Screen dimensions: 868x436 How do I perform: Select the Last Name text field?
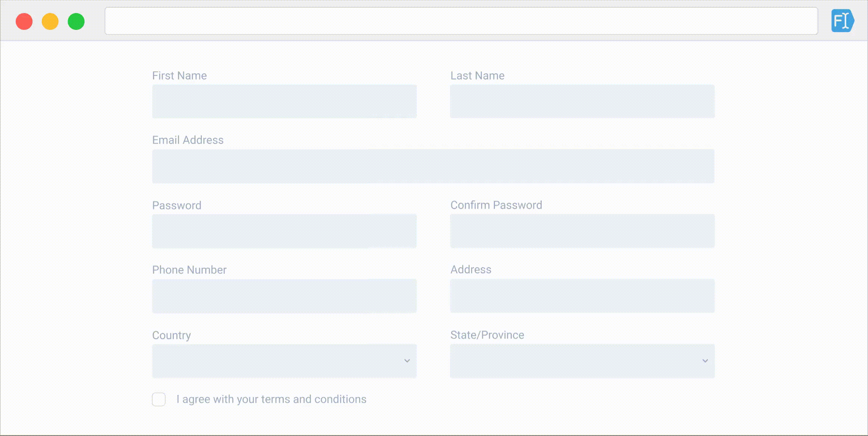click(582, 101)
